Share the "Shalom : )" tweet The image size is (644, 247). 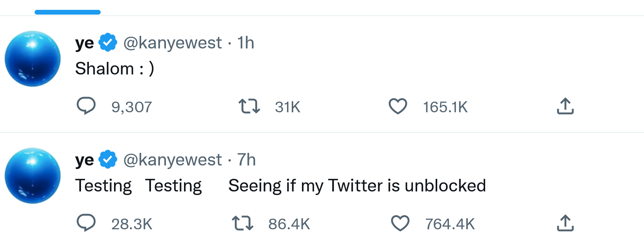click(565, 106)
